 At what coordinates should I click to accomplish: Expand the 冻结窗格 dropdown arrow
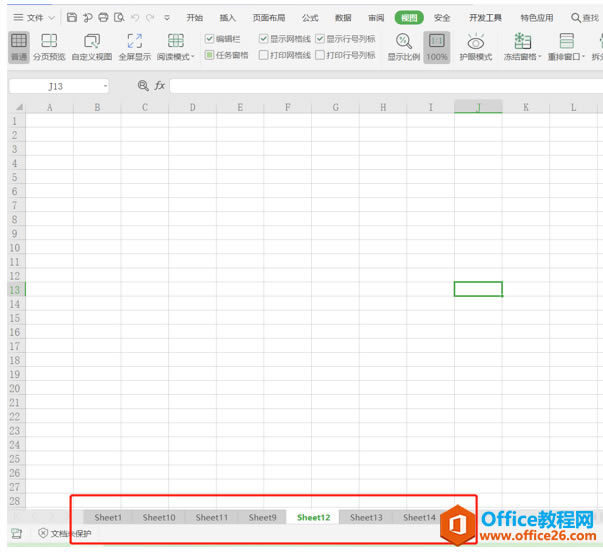pyautogui.click(x=540, y=57)
